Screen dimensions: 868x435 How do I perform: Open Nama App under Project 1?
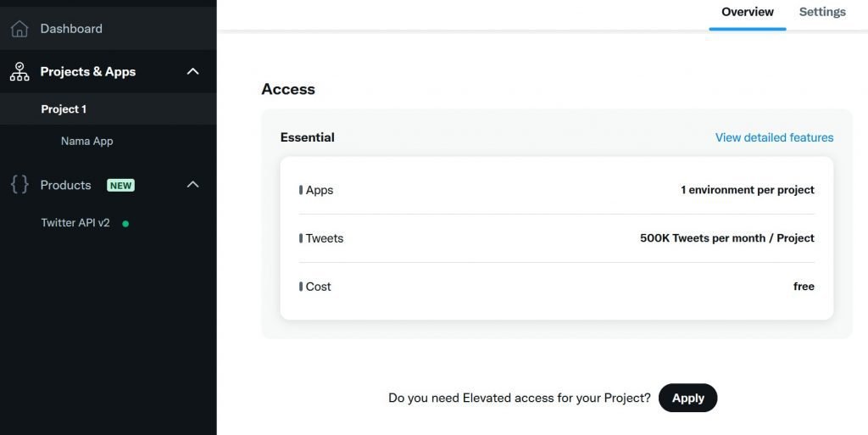(86, 142)
